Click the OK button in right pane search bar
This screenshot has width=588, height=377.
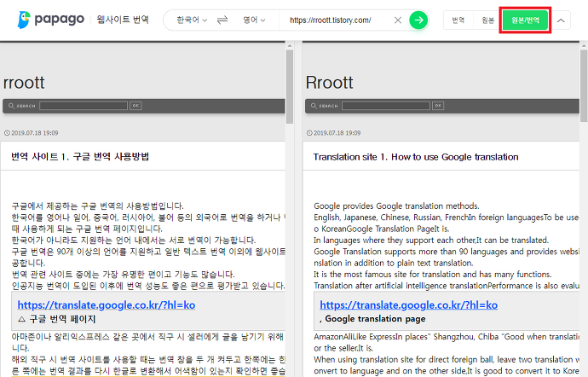(x=438, y=106)
